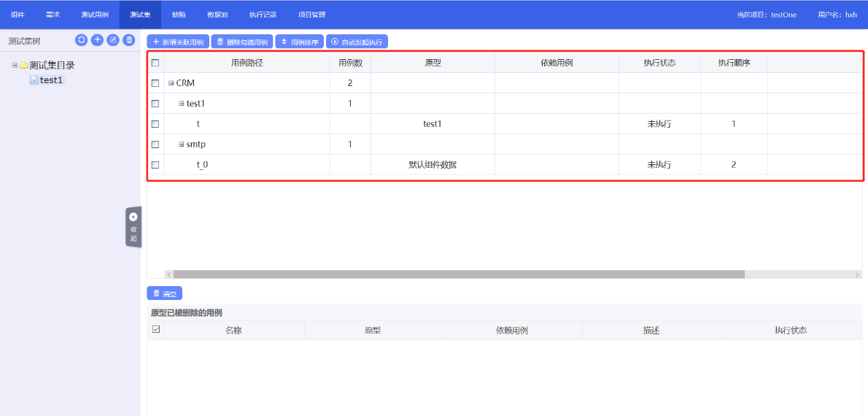868x416 pixels.
Task: Collapse the smtp node in the table
Action: pos(182,145)
